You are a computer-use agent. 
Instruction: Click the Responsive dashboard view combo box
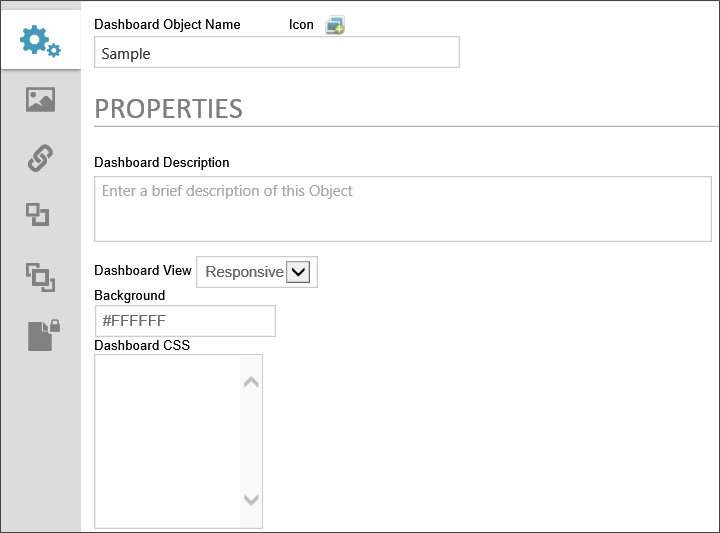[244, 272]
